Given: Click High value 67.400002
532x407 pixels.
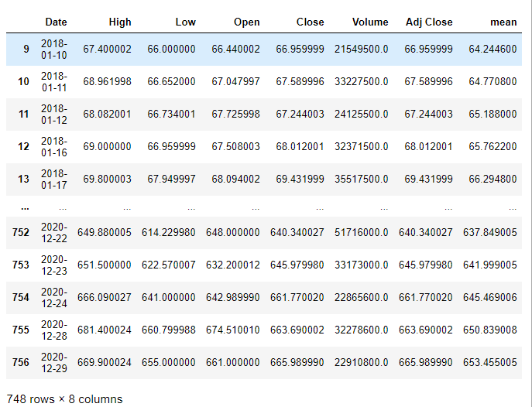Looking at the screenshot, I should click(107, 50).
